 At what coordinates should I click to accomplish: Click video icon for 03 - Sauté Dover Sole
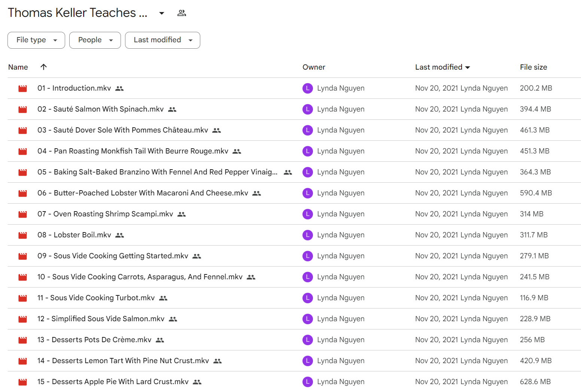(23, 131)
